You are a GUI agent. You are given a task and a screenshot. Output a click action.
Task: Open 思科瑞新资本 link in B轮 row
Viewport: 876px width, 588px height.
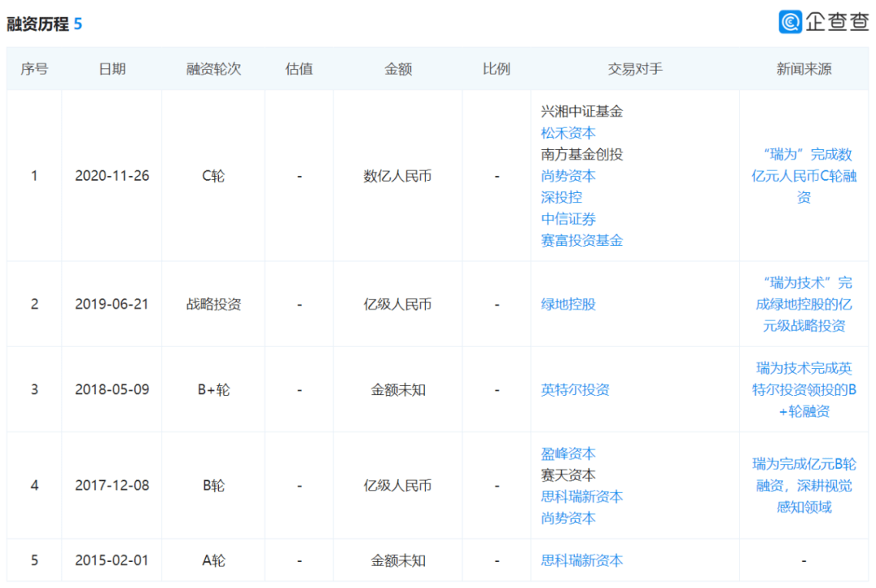coord(582,496)
